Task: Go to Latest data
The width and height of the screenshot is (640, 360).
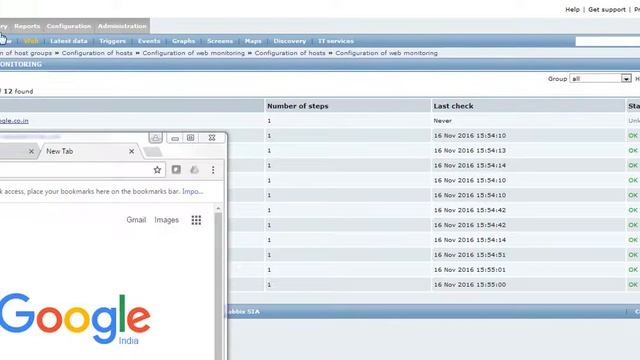Action: (69, 41)
